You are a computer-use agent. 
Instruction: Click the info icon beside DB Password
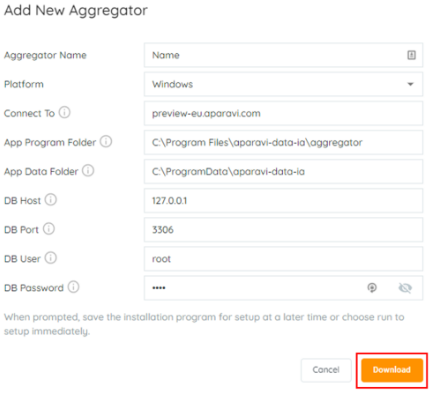(73, 287)
